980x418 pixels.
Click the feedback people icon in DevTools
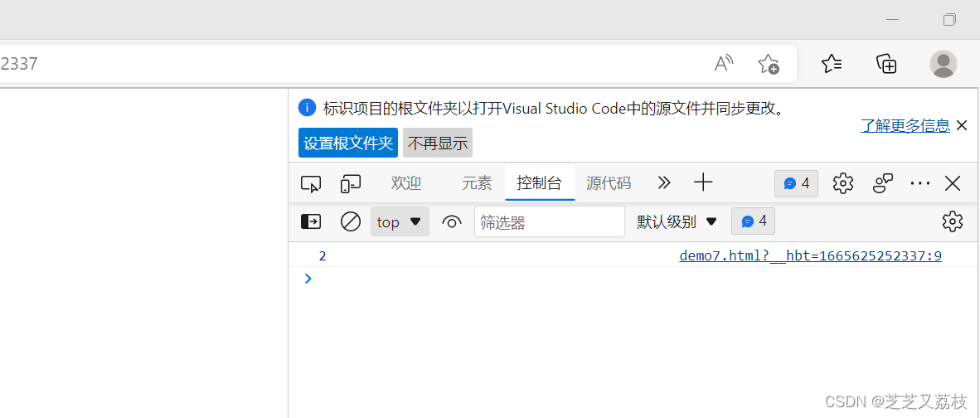883,183
